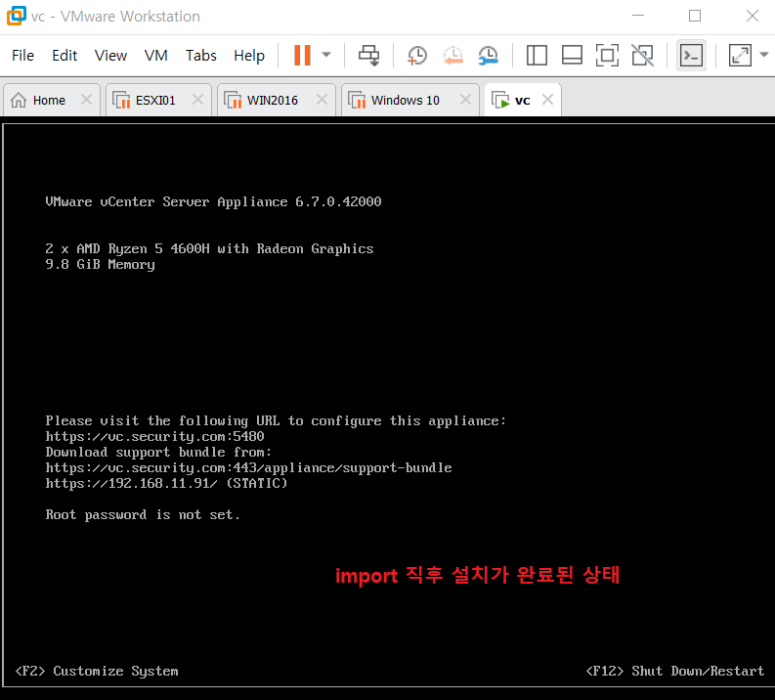Click 'Download support bundle from:' text
The image size is (775, 700).
click(158, 452)
